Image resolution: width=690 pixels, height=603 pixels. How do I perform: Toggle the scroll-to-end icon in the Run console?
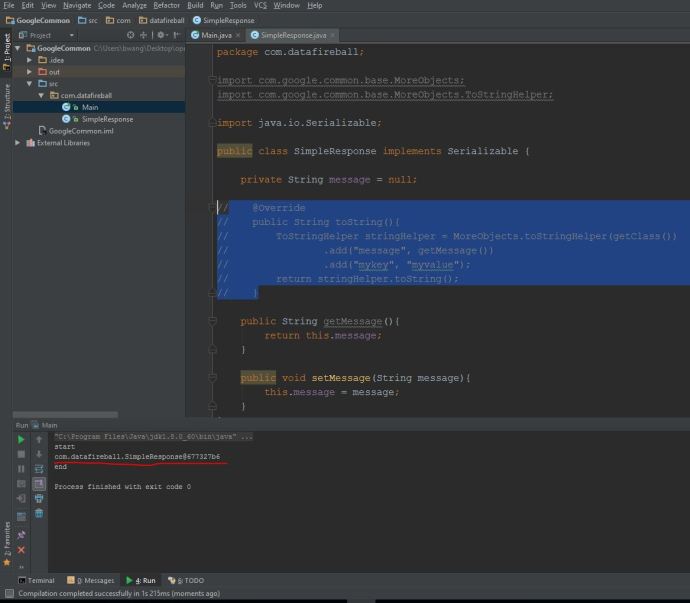(x=39, y=484)
